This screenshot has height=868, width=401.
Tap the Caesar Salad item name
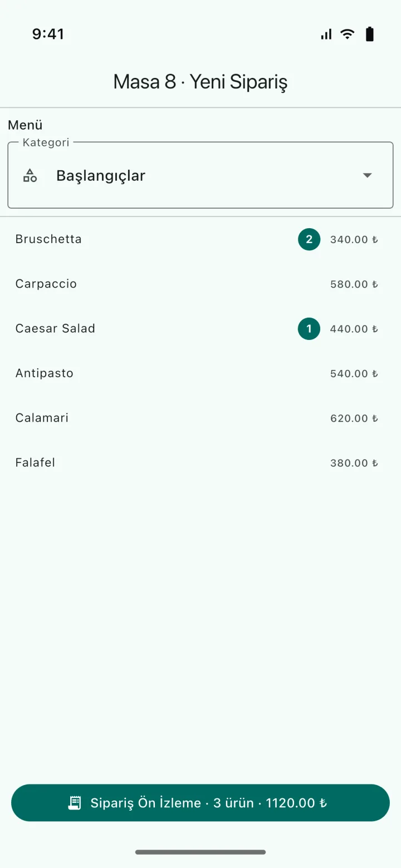(55, 328)
